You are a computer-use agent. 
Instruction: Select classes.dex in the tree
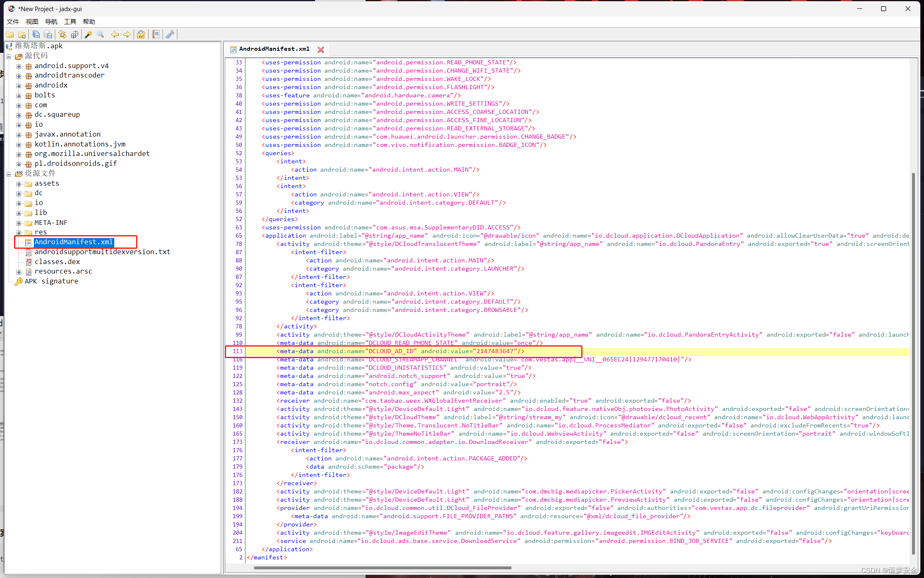[57, 262]
